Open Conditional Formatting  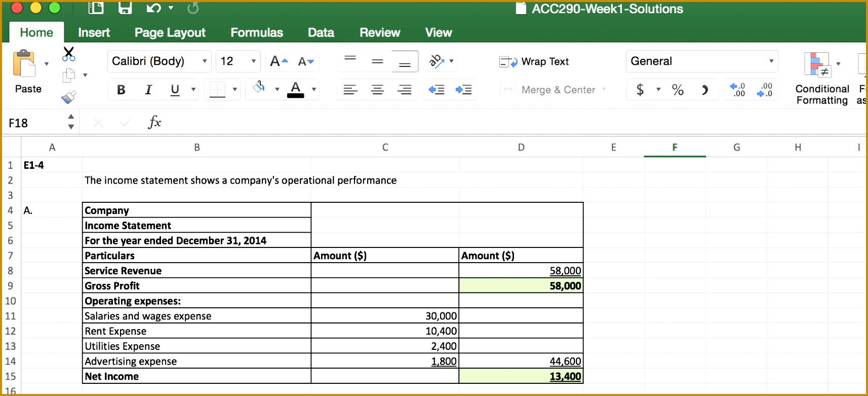point(821,79)
